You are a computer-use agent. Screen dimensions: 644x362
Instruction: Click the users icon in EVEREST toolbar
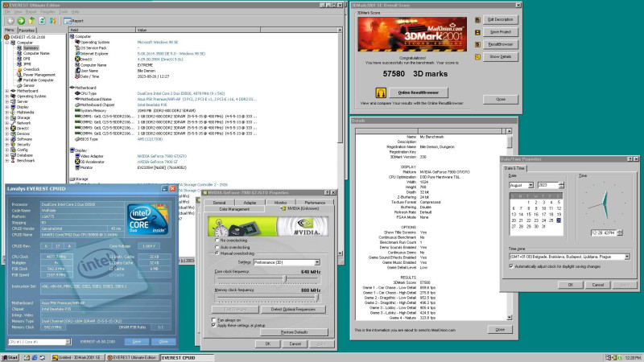[52, 21]
